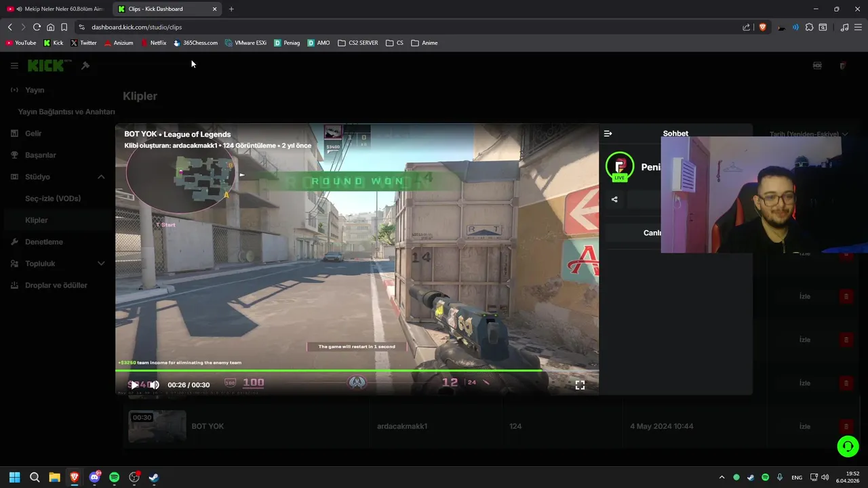Close the Clips - Kick Dashboard tab
The width and height of the screenshot is (868, 488).
[215, 9]
